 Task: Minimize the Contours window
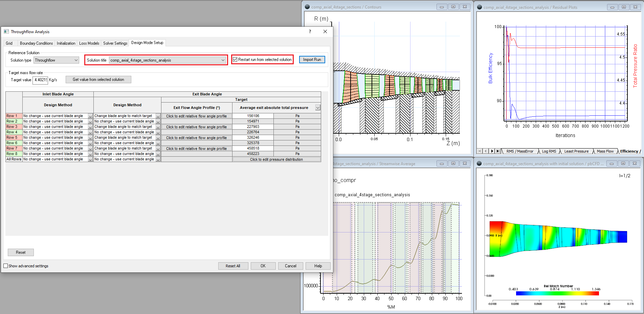point(442,7)
